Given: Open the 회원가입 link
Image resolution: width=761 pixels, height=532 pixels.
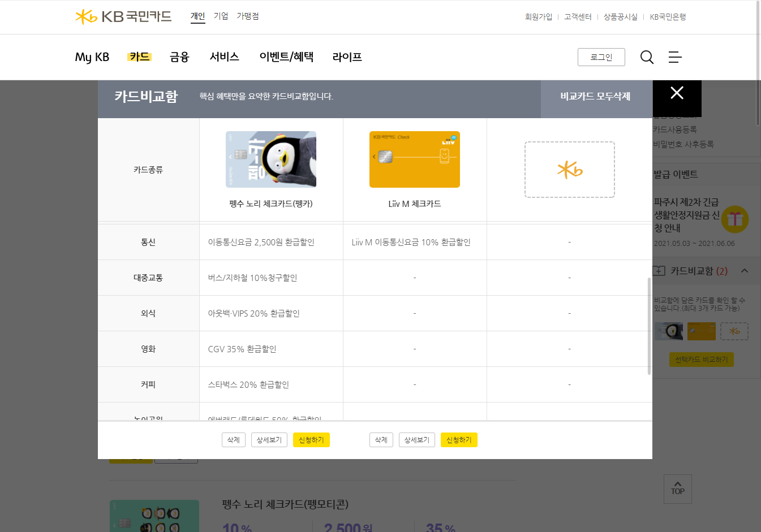Looking at the screenshot, I should (x=538, y=17).
